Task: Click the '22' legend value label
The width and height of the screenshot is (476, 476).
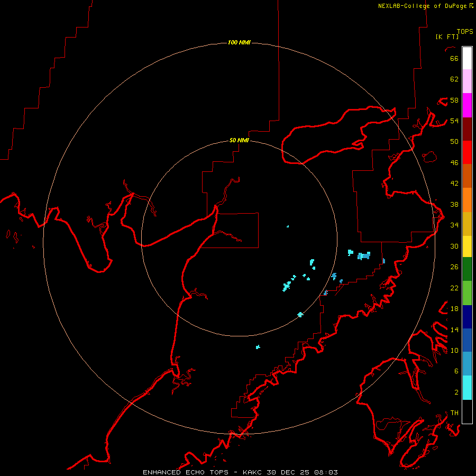Action: [x=454, y=288]
